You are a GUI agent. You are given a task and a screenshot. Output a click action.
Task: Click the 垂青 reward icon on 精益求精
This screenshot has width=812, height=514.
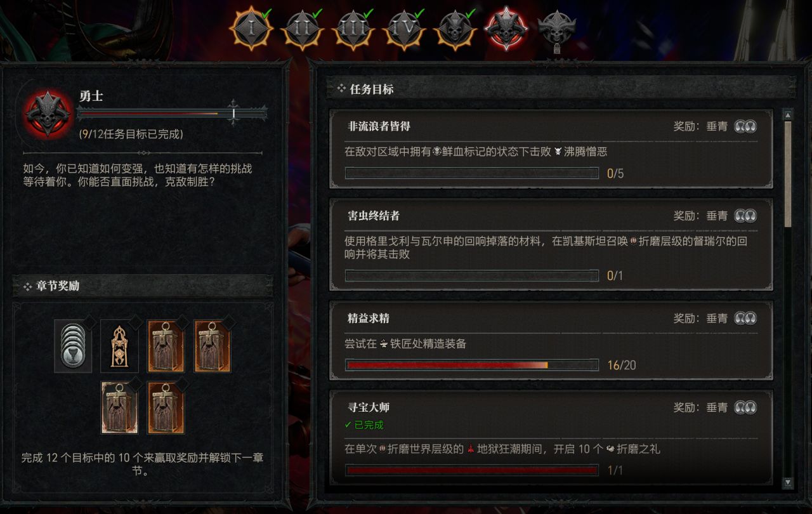click(x=745, y=318)
